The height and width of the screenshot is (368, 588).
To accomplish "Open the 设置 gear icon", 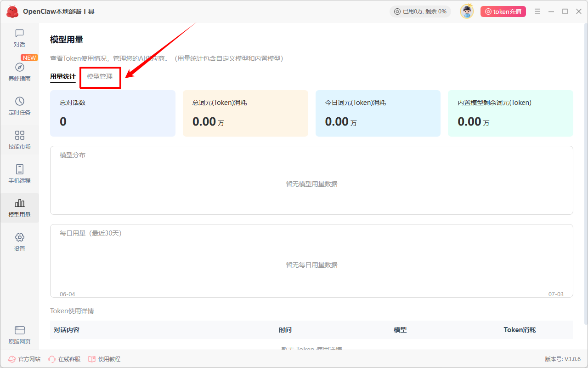I will tap(19, 237).
